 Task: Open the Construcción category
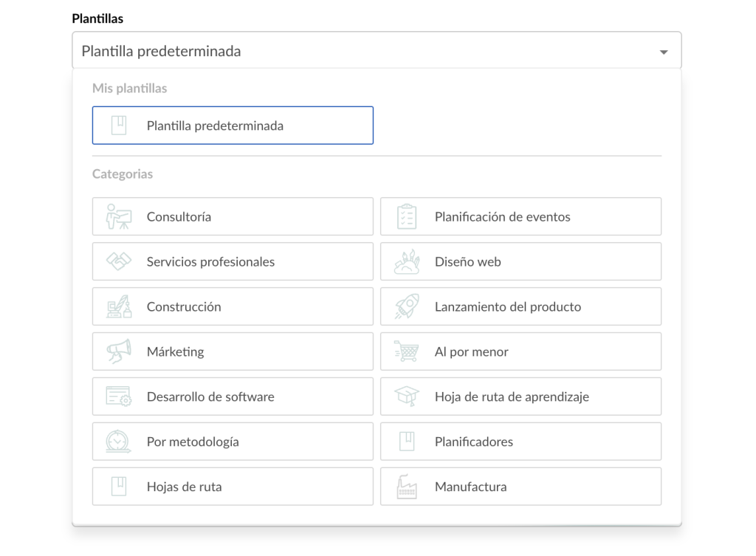[x=233, y=306]
